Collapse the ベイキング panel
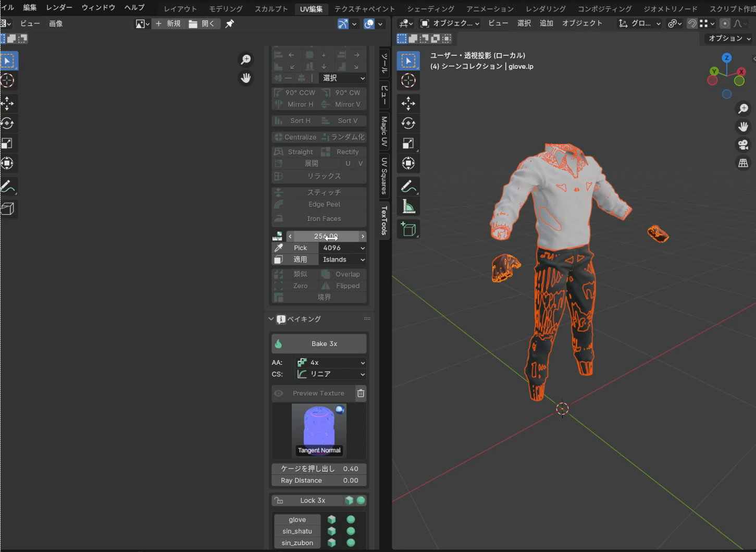 tap(271, 319)
